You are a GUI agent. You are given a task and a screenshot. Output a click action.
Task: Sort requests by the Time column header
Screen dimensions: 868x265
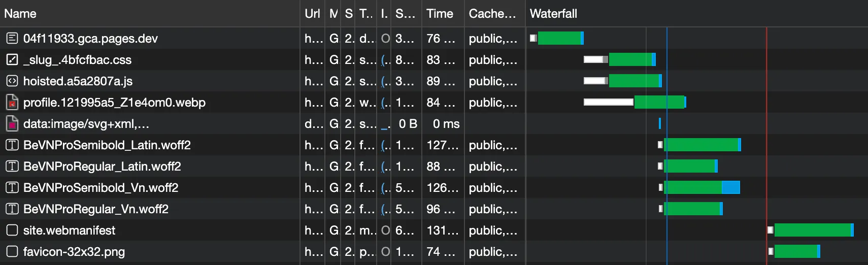coord(440,14)
